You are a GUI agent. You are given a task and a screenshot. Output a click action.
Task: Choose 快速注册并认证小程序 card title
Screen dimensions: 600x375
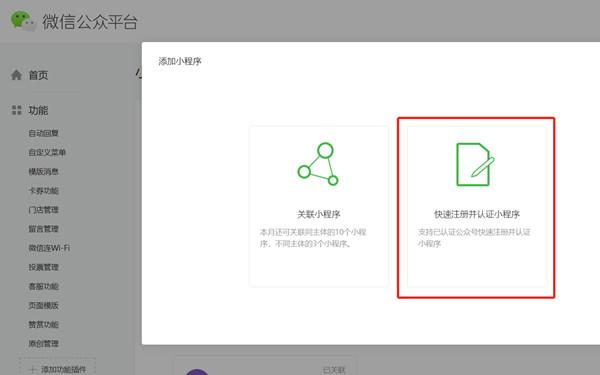pos(477,214)
